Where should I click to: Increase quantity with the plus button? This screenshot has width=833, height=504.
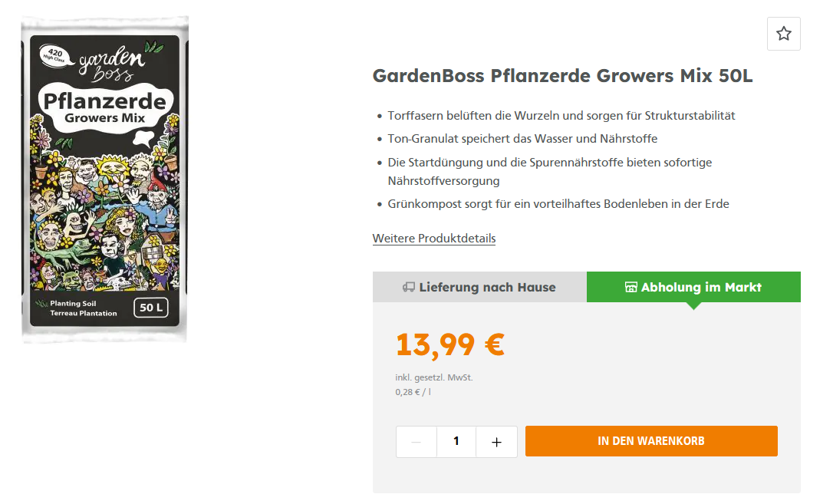pyautogui.click(x=496, y=442)
